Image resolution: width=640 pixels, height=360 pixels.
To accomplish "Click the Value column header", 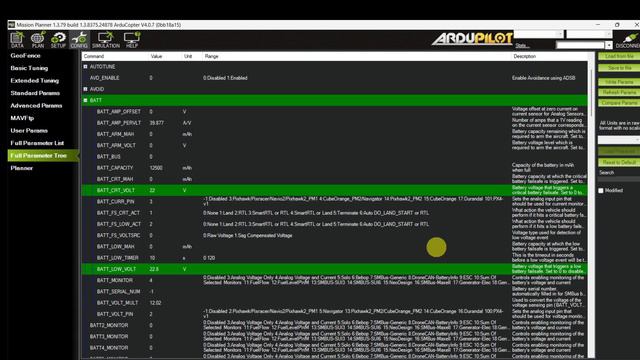I will pos(156,56).
